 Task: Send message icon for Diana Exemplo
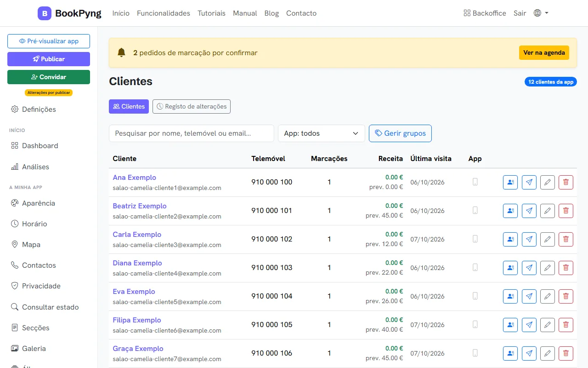point(529,268)
